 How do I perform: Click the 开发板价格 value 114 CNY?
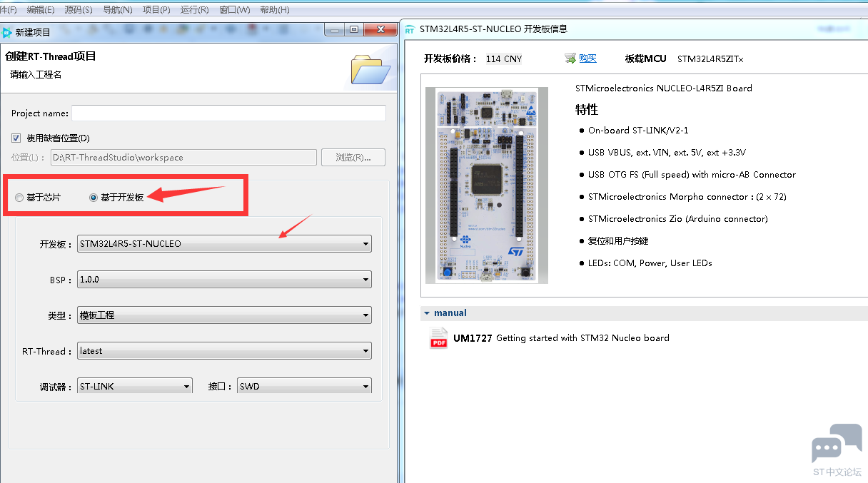pyautogui.click(x=504, y=59)
